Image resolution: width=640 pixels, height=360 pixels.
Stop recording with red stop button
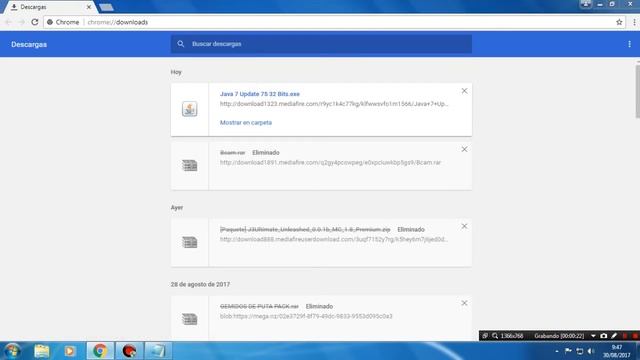tap(635, 336)
